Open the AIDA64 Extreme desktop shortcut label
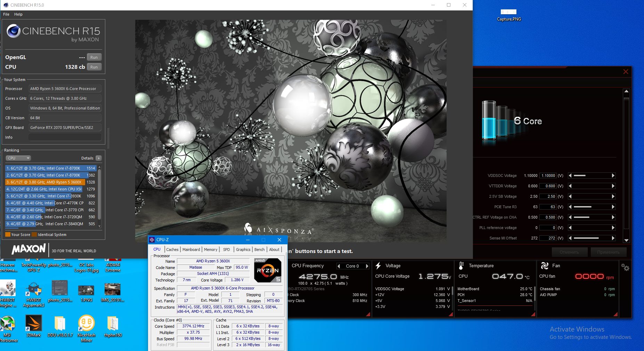The width and height of the screenshot is (644, 351). [x=113, y=268]
